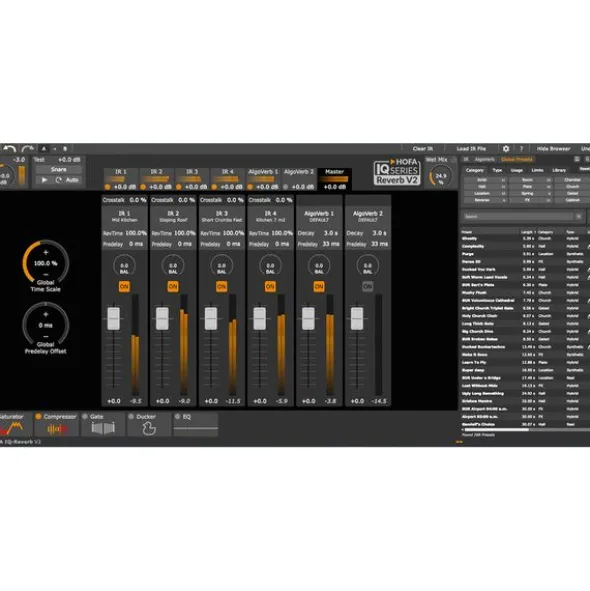Open the Gate module

tap(103, 424)
